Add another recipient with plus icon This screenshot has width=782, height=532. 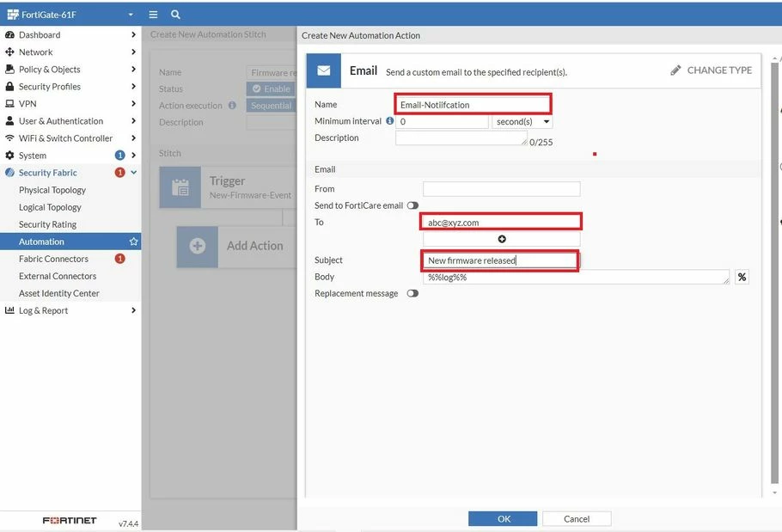[502, 239]
